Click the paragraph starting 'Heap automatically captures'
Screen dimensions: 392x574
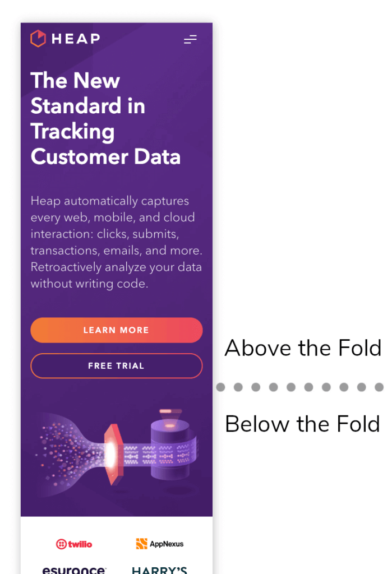[117, 242]
